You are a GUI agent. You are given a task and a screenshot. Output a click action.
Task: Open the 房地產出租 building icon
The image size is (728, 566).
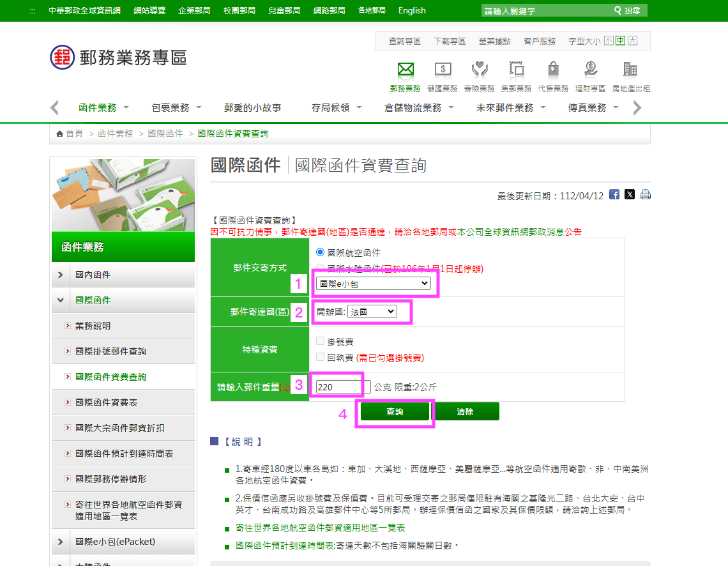(x=630, y=70)
